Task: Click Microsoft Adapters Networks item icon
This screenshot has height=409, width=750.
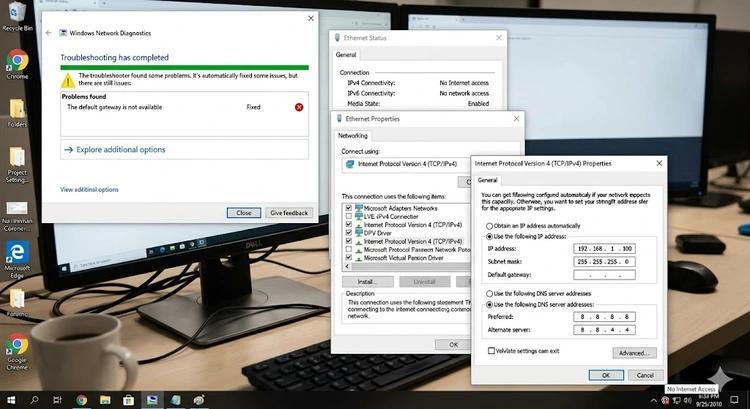Action: (x=359, y=208)
